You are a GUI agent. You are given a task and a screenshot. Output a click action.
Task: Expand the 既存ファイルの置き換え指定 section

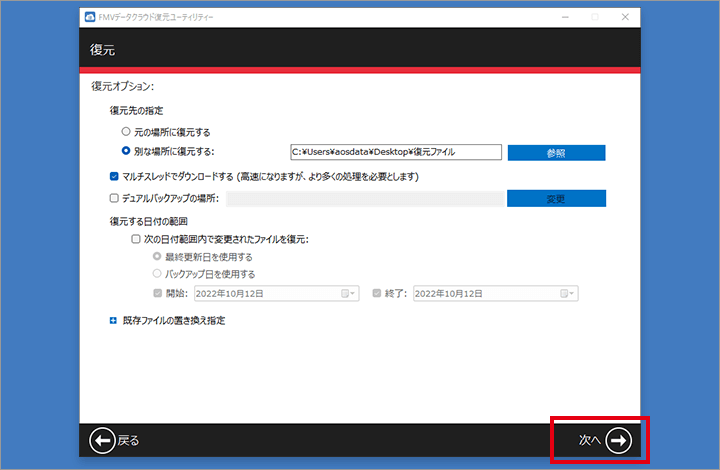(x=114, y=321)
